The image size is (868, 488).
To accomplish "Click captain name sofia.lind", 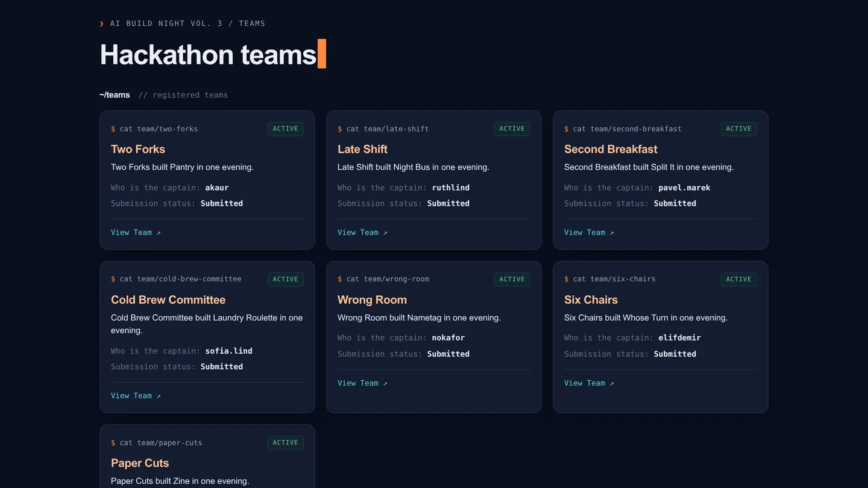I will pyautogui.click(x=229, y=351).
